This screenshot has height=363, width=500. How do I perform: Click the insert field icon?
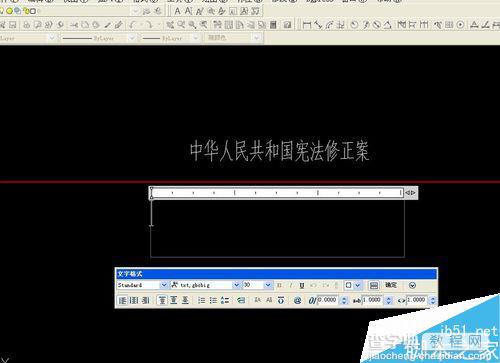(241, 300)
